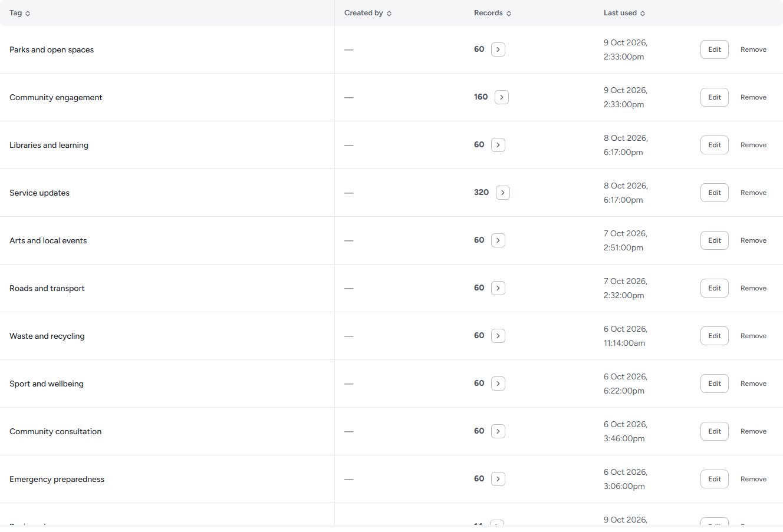The height and width of the screenshot is (532, 783).
Task: Remove the Community consultation tag
Action: point(754,431)
